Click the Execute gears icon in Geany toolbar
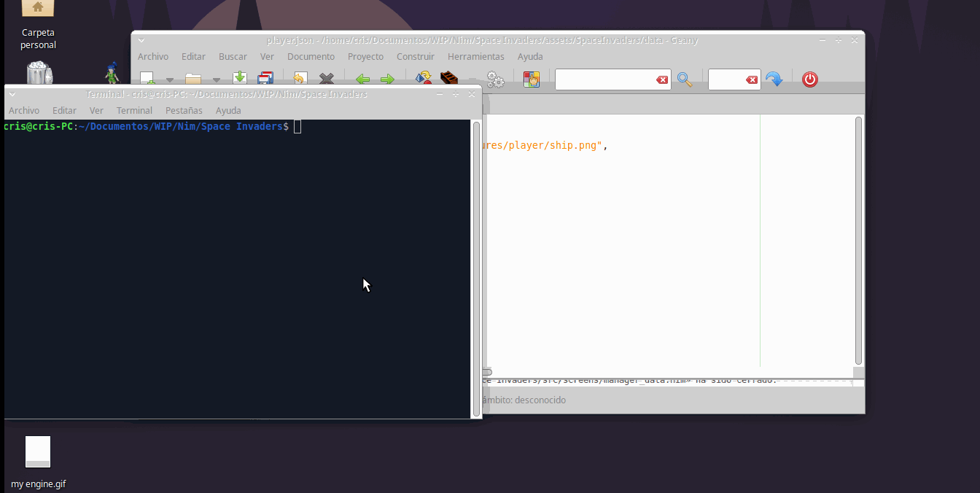The width and height of the screenshot is (980, 493). coord(495,79)
